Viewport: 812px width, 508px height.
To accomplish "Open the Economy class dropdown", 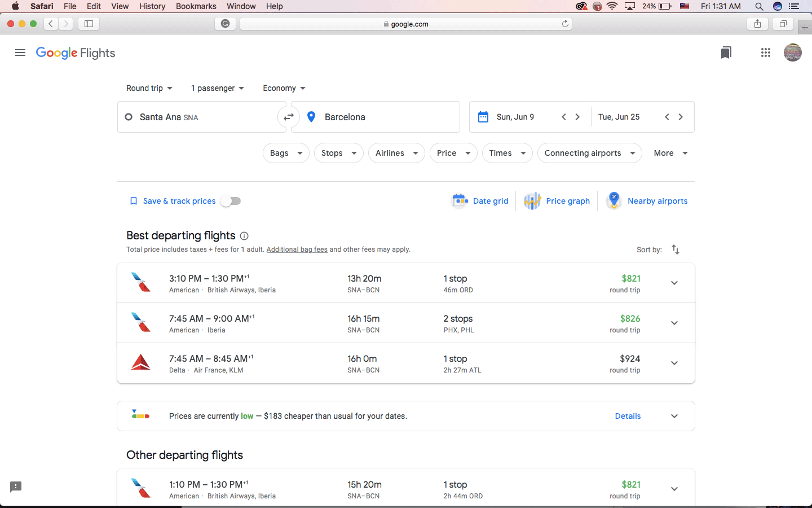I will [x=284, y=88].
